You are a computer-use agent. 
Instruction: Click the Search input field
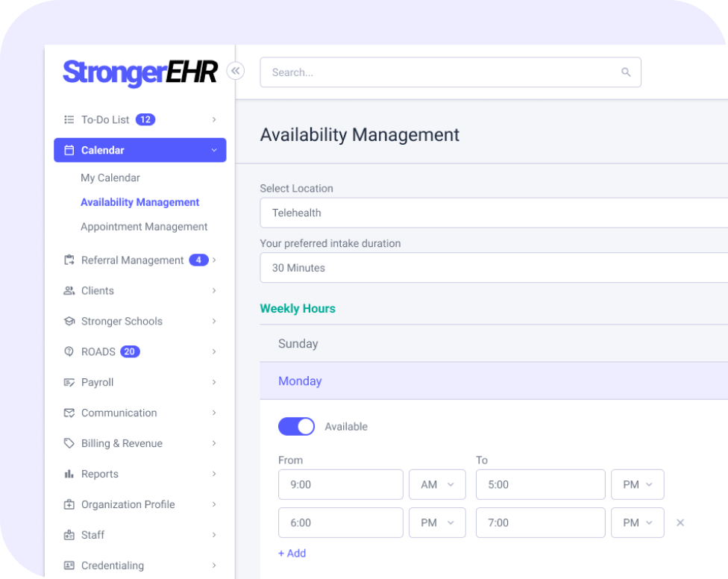(x=440, y=72)
